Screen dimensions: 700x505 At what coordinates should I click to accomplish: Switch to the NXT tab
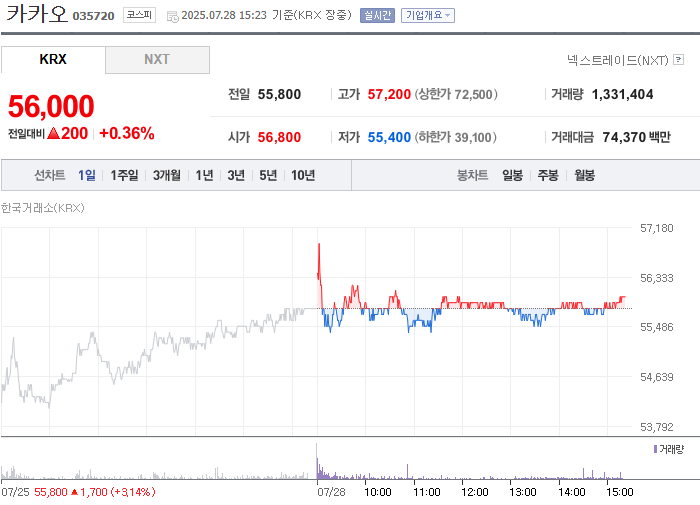pyautogui.click(x=157, y=59)
